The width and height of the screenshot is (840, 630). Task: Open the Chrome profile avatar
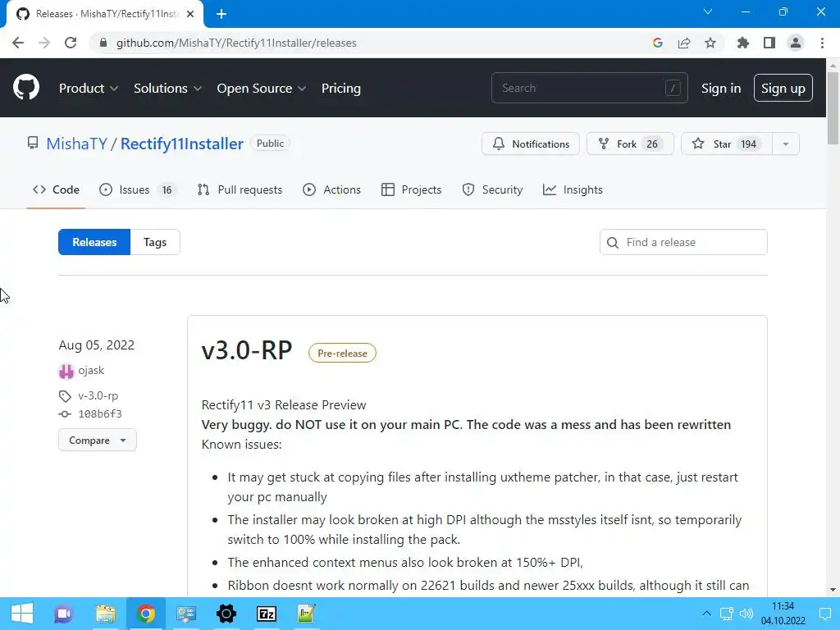(796, 43)
